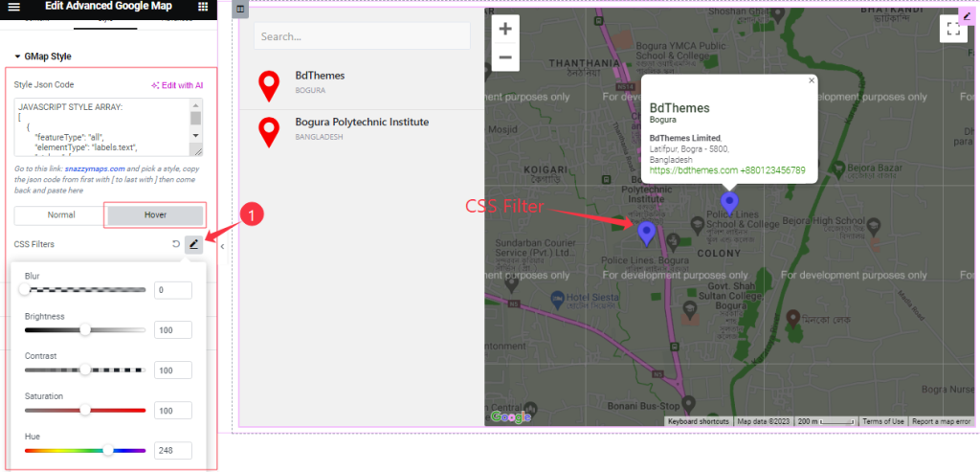Open the snazzymaps.com link
Image resolution: width=980 pixels, height=472 pixels.
[x=96, y=169]
